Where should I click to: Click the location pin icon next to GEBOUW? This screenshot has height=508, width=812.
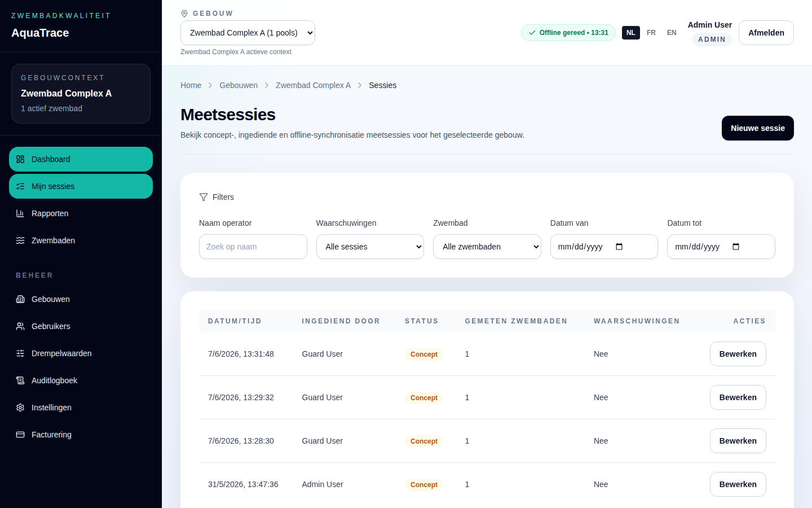point(184,14)
